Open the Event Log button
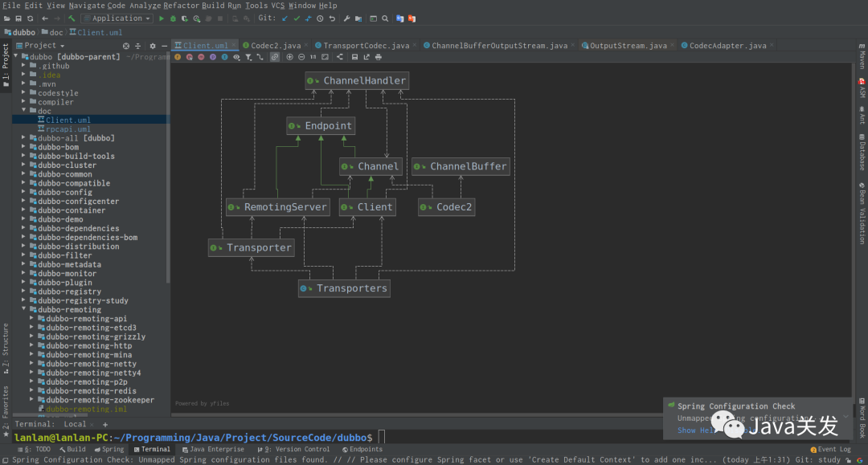The width and height of the screenshot is (868, 465). click(830, 450)
